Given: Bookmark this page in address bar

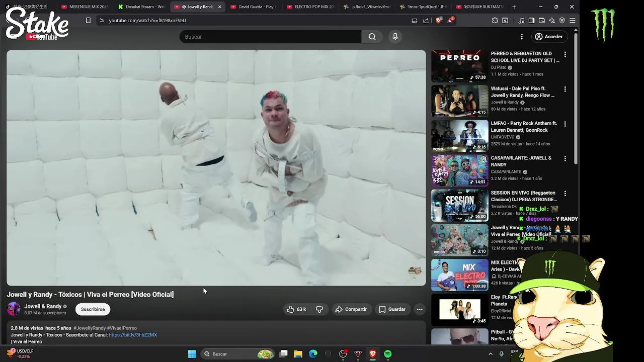Looking at the screenshot, I should (88, 20).
